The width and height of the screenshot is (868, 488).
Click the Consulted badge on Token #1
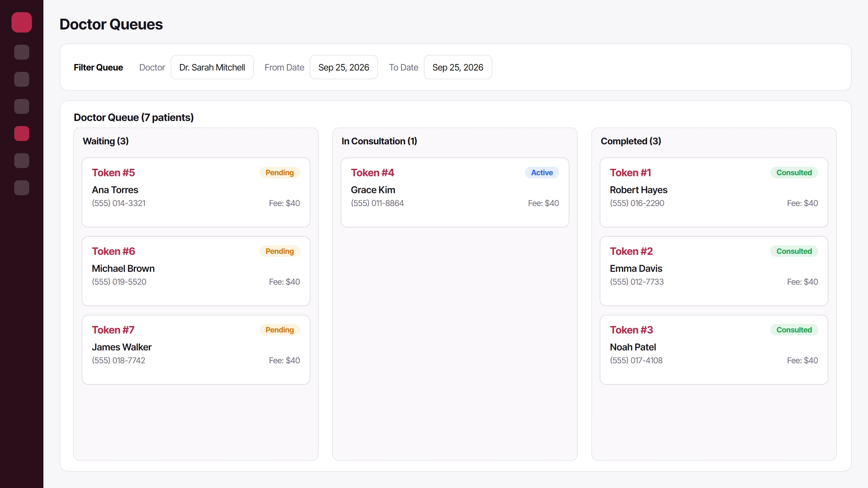tap(794, 172)
